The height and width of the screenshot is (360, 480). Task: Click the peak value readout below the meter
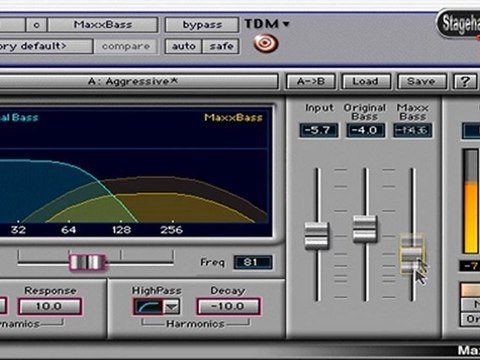tap(470, 266)
